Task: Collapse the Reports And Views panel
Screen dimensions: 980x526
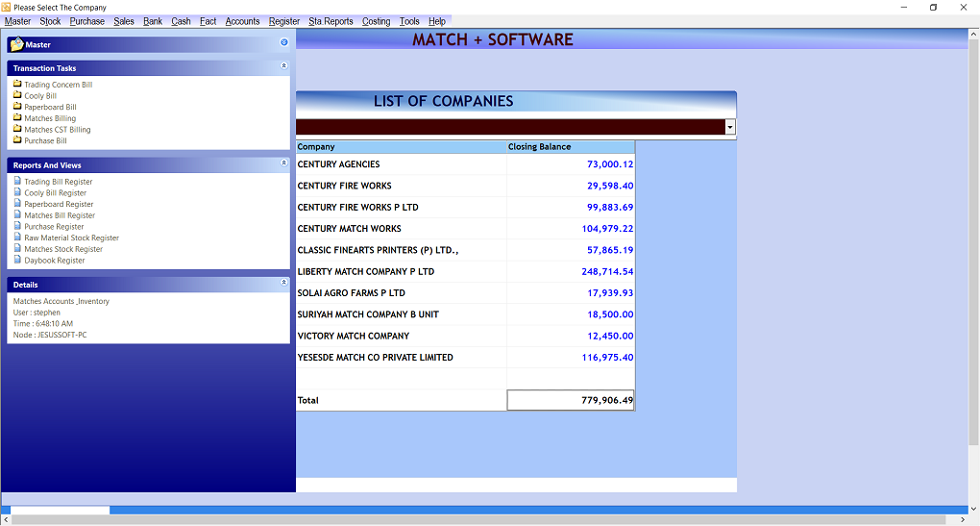Action: 283,163
